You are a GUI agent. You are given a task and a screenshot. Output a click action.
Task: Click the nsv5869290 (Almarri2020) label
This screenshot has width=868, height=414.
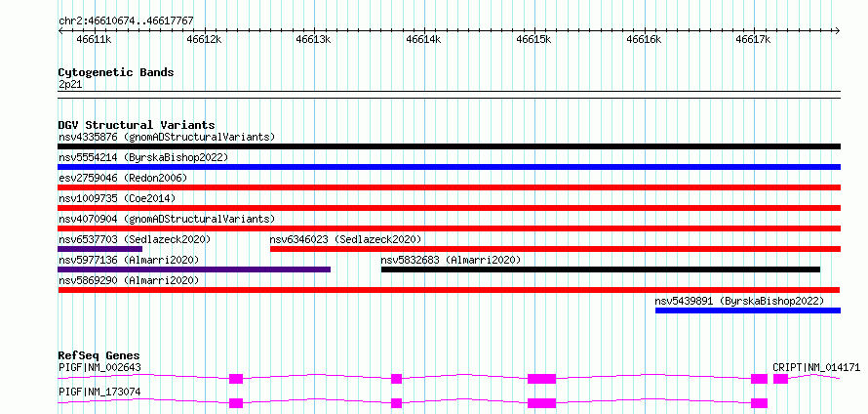[129, 280]
